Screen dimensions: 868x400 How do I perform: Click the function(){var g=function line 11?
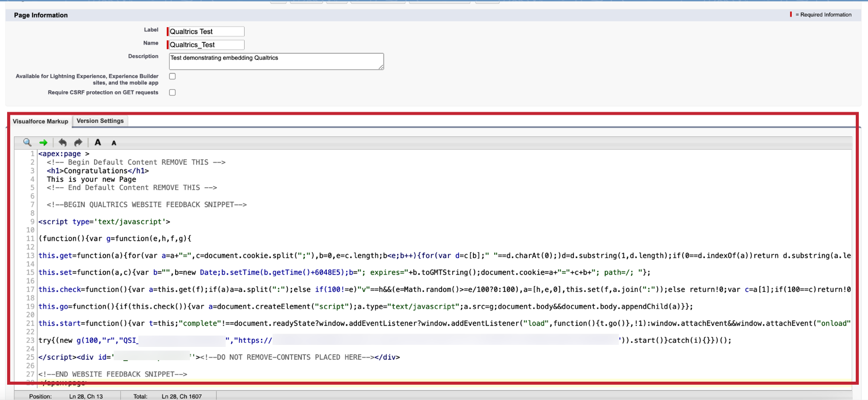115,238
